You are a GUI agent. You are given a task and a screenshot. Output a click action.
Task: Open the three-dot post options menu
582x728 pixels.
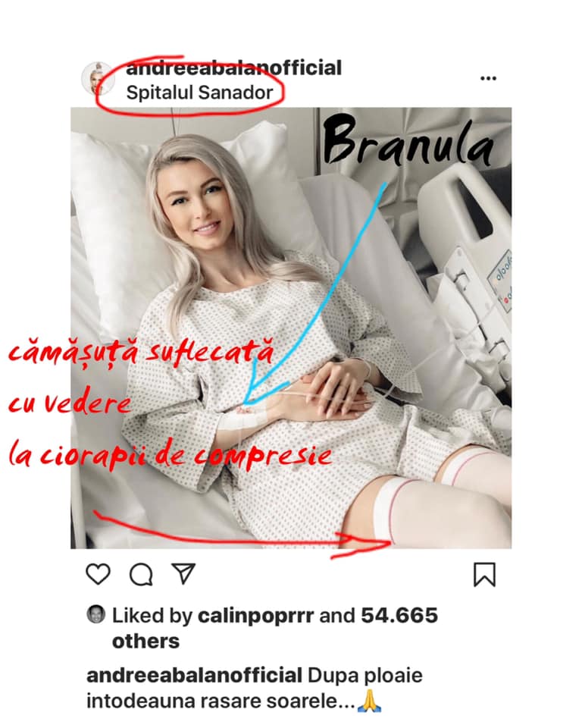point(488,78)
